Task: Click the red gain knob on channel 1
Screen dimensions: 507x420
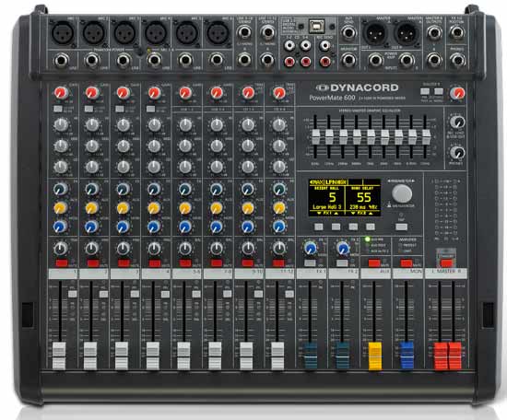Action: pyautogui.click(x=61, y=93)
